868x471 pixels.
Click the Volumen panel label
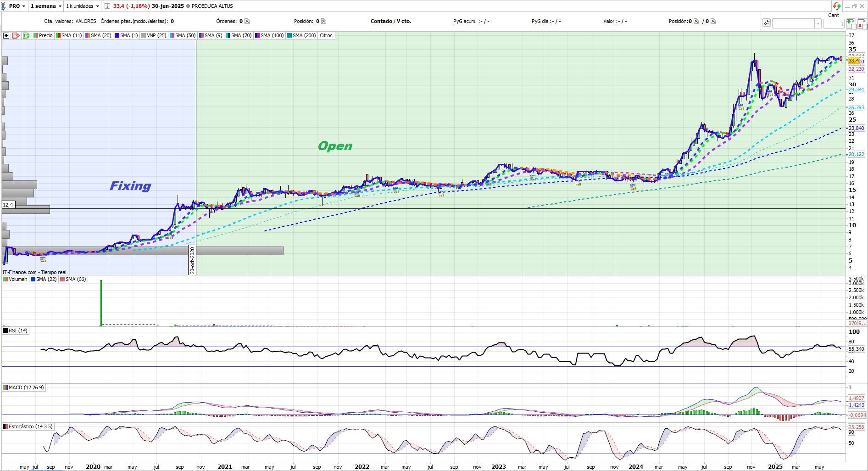pyautogui.click(x=15, y=279)
